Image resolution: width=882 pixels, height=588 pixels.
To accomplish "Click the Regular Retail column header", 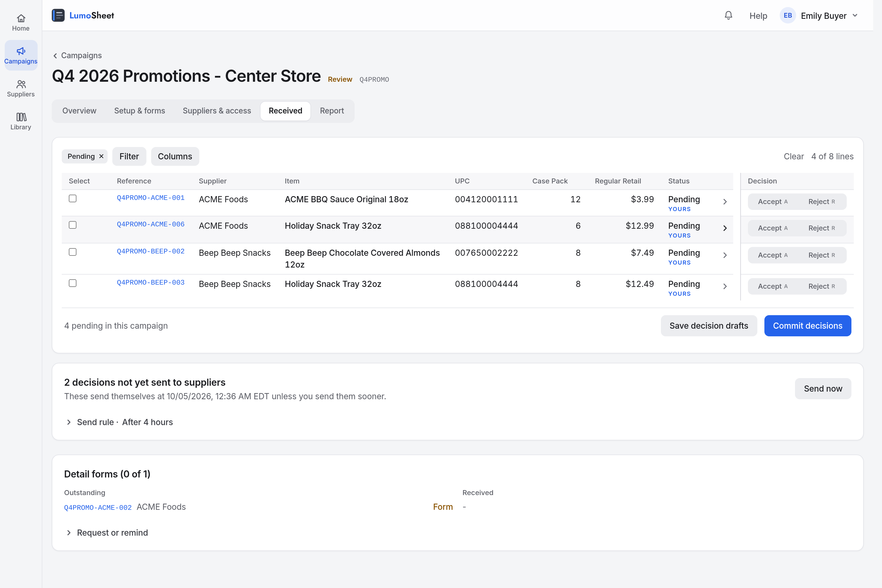I will pyautogui.click(x=618, y=181).
